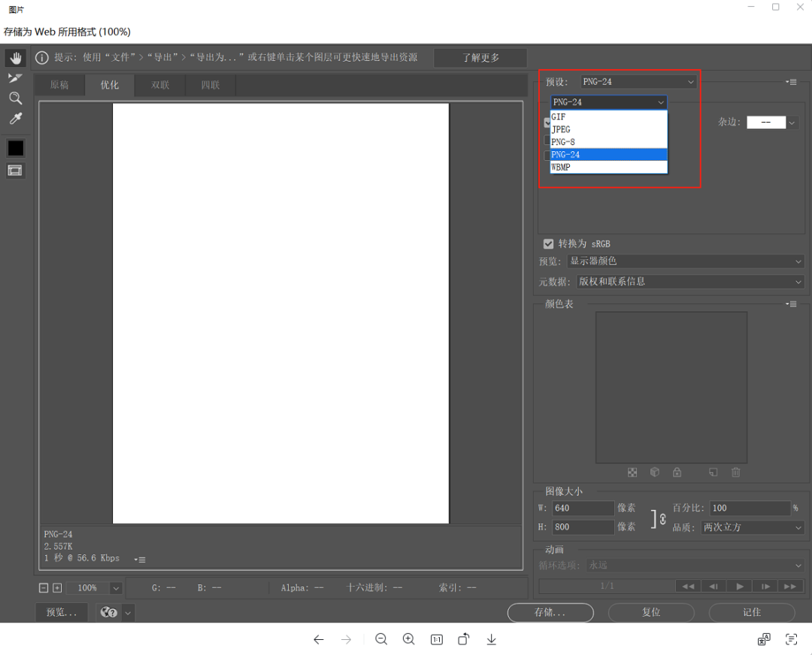Click the 存储... save button
Image resolution: width=812 pixels, height=655 pixels.
point(550,612)
